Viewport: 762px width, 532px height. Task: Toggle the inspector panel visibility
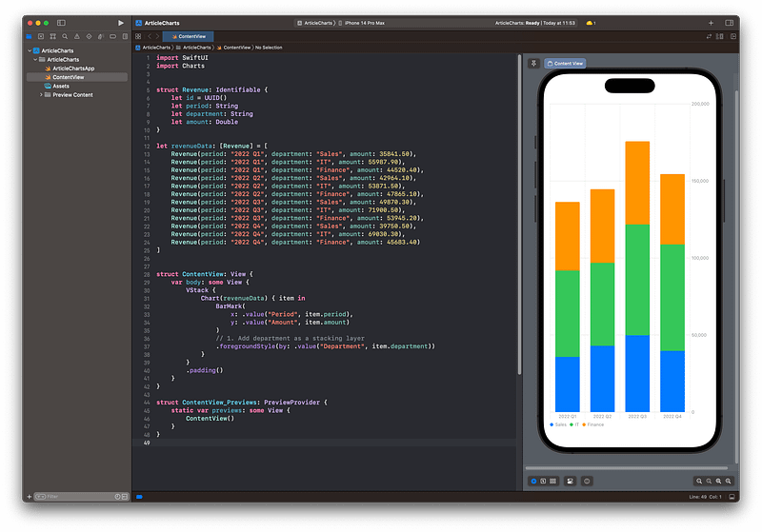pyautogui.click(x=730, y=23)
